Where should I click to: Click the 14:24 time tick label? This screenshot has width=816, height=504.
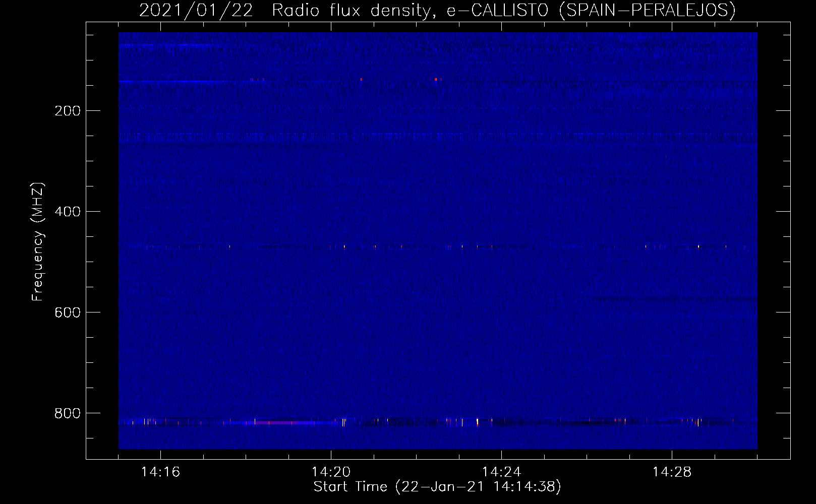point(501,472)
